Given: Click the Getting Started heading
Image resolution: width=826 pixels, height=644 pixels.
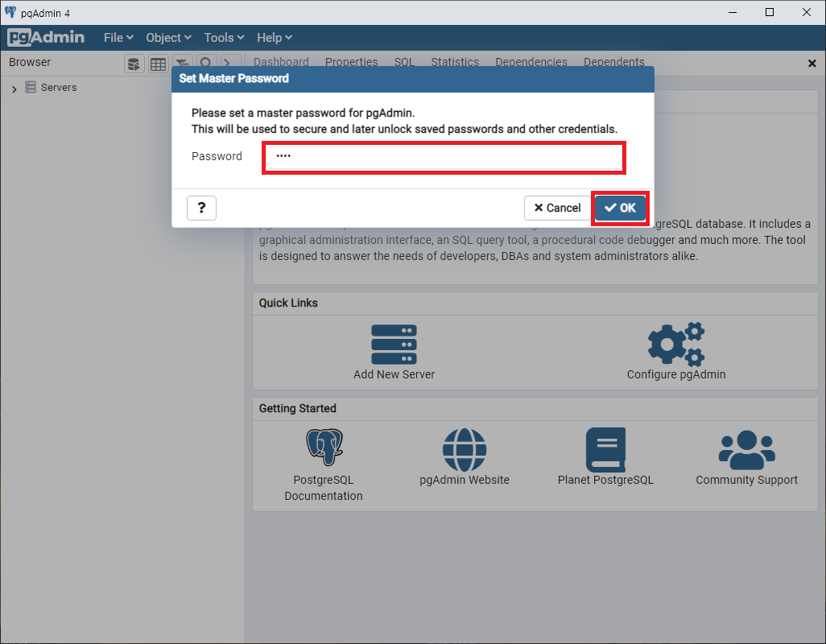Looking at the screenshot, I should 298,408.
